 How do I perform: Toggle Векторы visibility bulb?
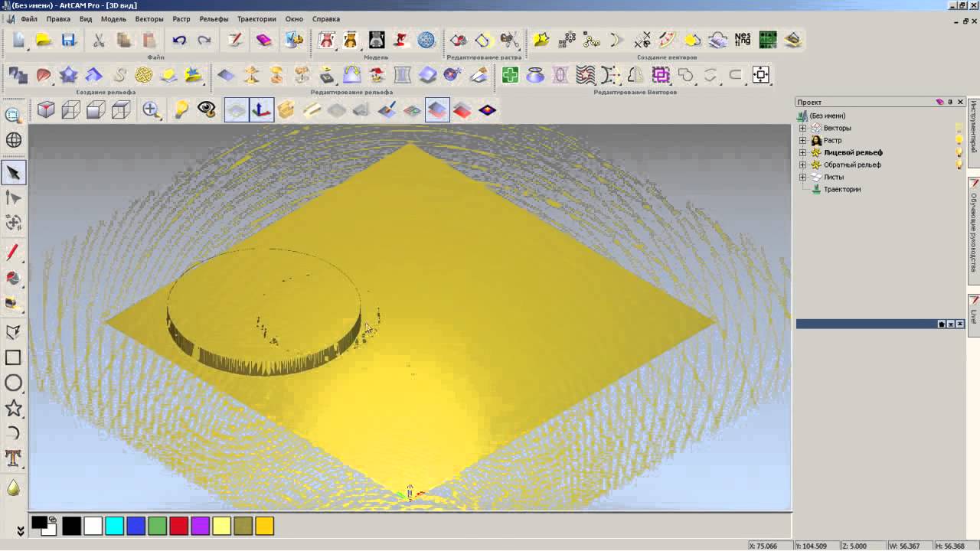click(x=959, y=128)
